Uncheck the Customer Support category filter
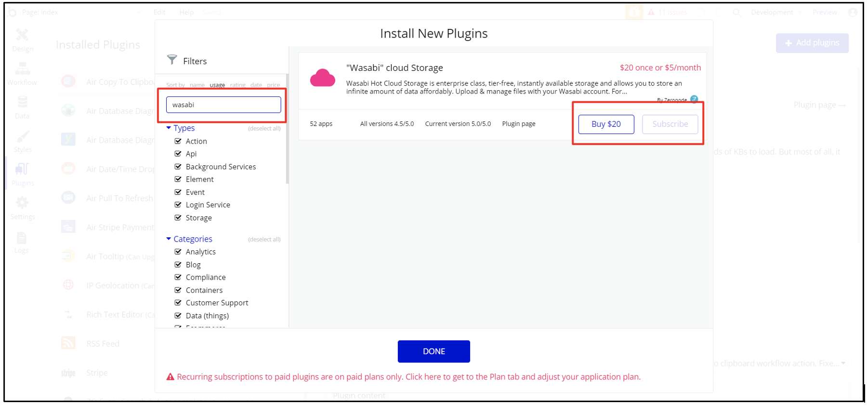The image size is (868, 406). tap(178, 302)
